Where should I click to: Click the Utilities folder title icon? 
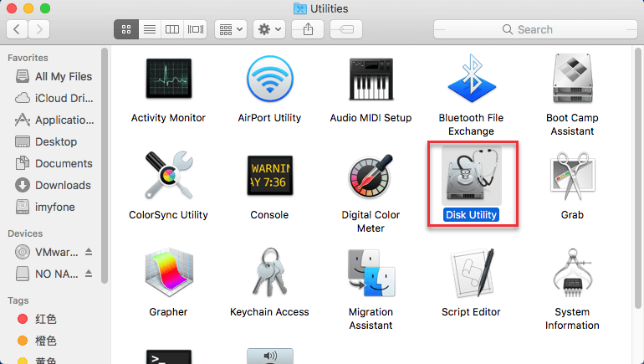[300, 8]
